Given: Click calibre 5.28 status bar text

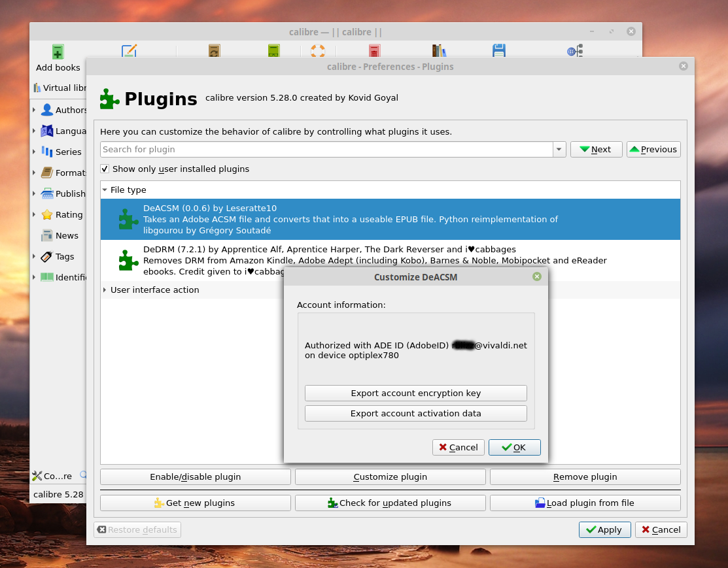Looking at the screenshot, I should coord(58,495).
